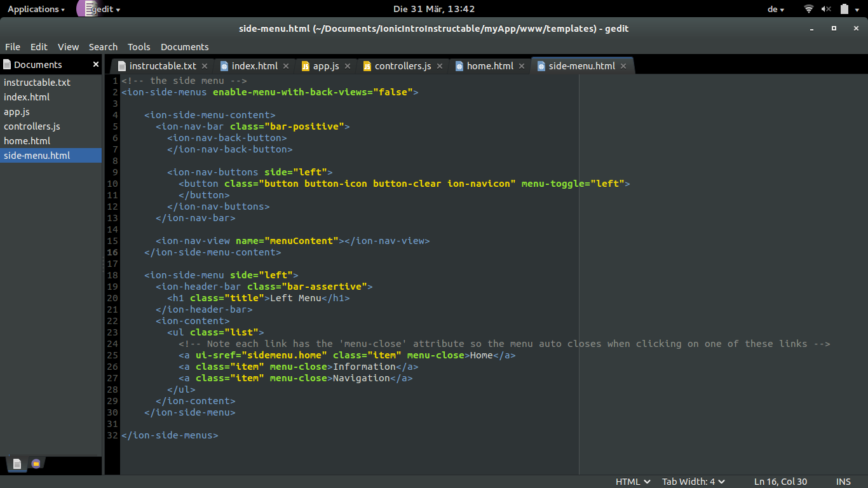The height and width of the screenshot is (488, 868).
Task: Open app.js in the Documents panel
Action: click(51, 112)
